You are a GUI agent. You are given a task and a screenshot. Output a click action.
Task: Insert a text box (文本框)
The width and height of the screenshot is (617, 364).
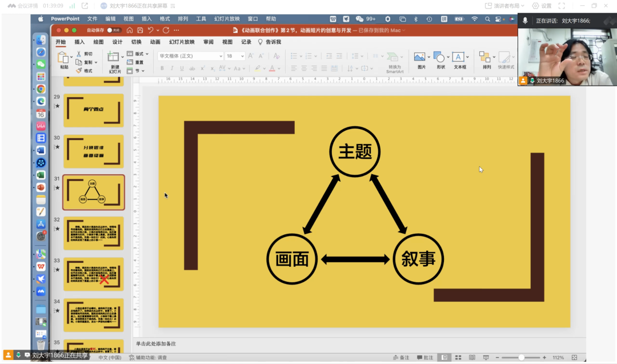[x=459, y=57]
